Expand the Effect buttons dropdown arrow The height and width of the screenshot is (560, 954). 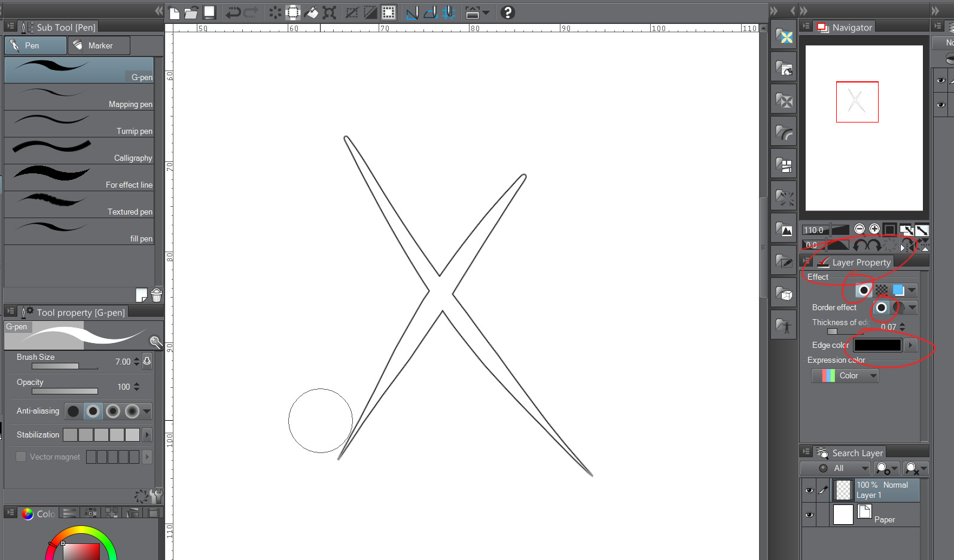point(912,290)
